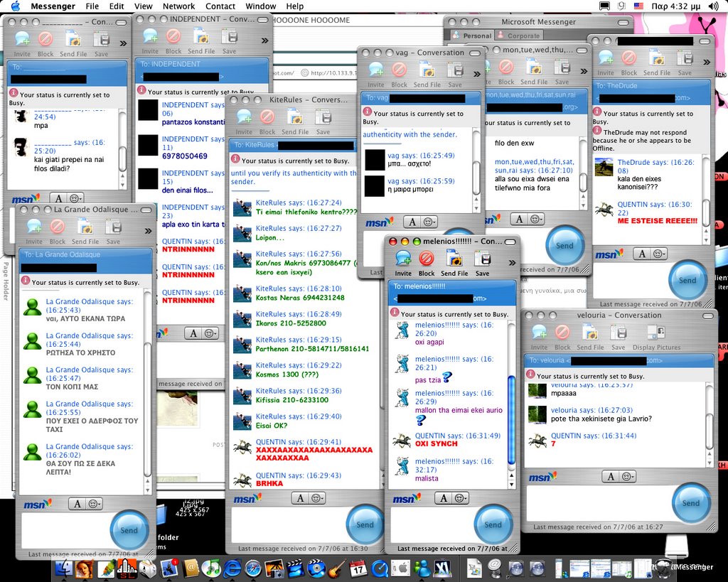728x582 pixels.
Task: Open the volume control in the menu bar
Action: (x=714, y=6)
